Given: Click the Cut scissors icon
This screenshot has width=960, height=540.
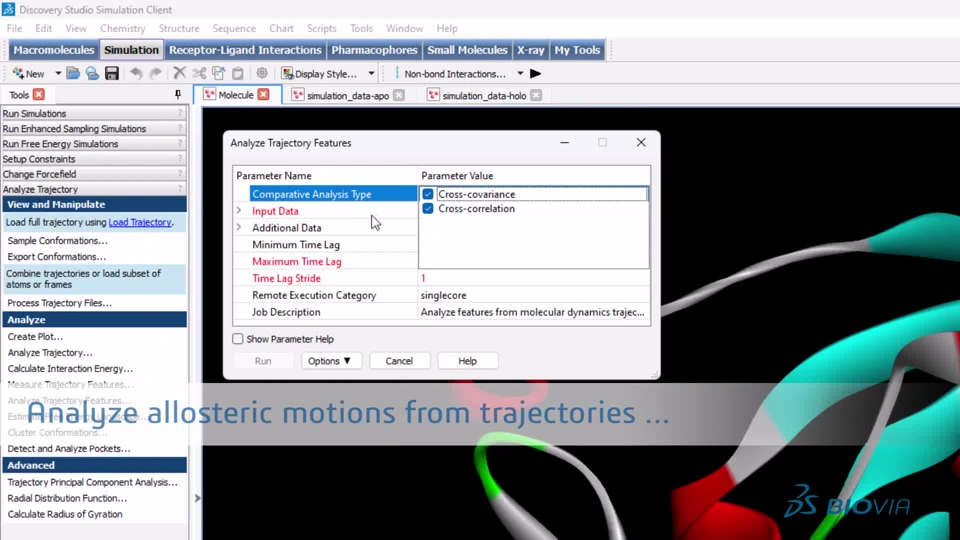Looking at the screenshot, I should pyautogui.click(x=199, y=73).
